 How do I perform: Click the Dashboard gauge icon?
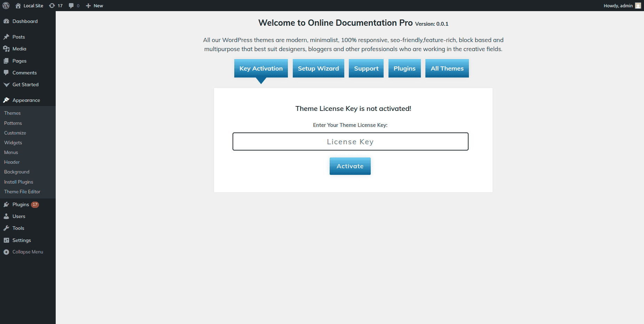[x=6, y=21]
